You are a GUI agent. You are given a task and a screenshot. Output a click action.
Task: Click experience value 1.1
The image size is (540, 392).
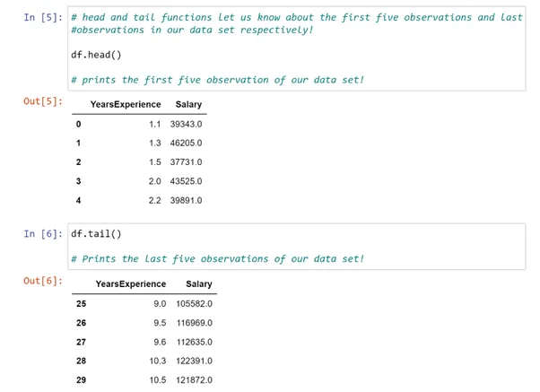155,124
